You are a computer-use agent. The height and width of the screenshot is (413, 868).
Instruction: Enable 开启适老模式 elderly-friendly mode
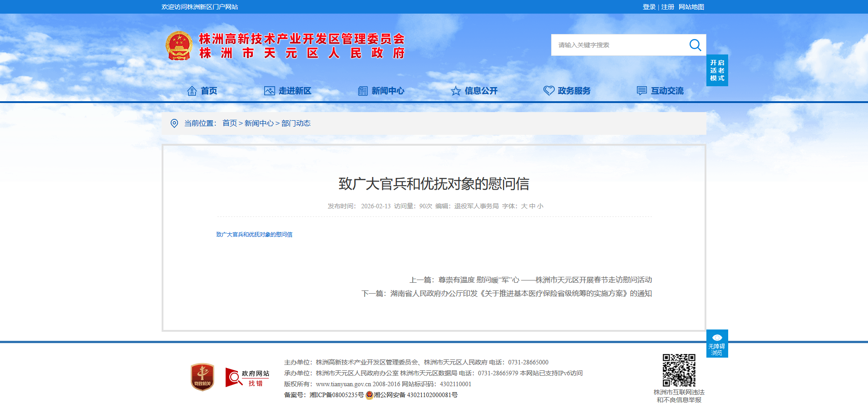coord(717,70)
